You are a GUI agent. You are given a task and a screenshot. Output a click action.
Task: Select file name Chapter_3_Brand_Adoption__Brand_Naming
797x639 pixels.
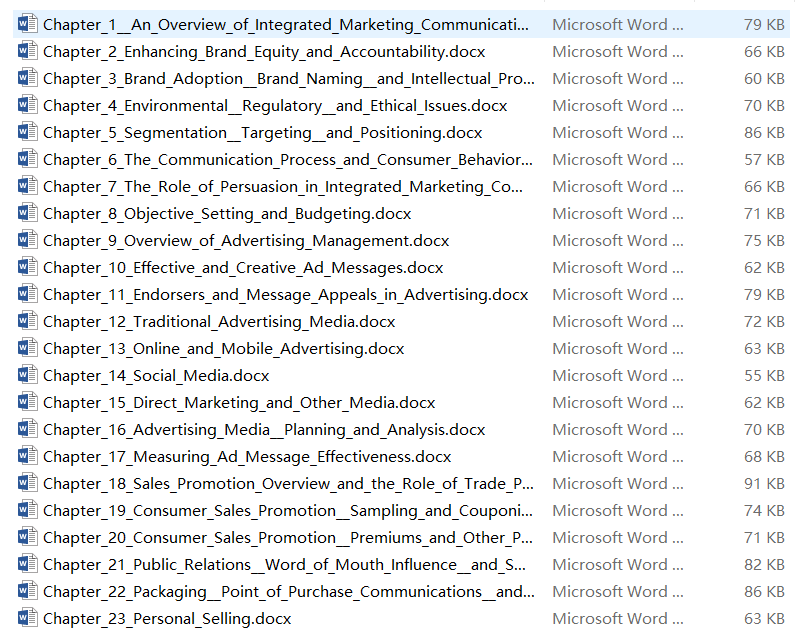tap(289, 79)
